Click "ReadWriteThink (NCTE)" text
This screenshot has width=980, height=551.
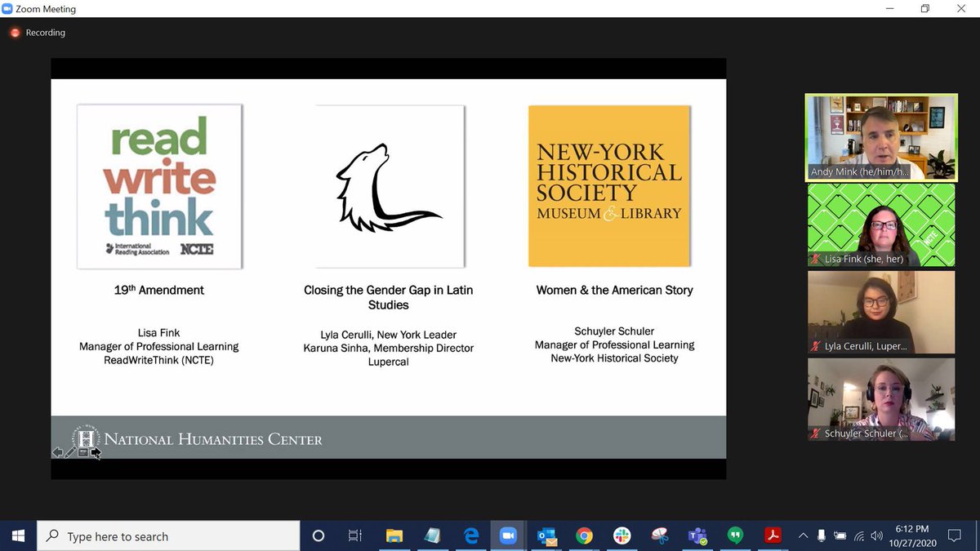(158, 360)
